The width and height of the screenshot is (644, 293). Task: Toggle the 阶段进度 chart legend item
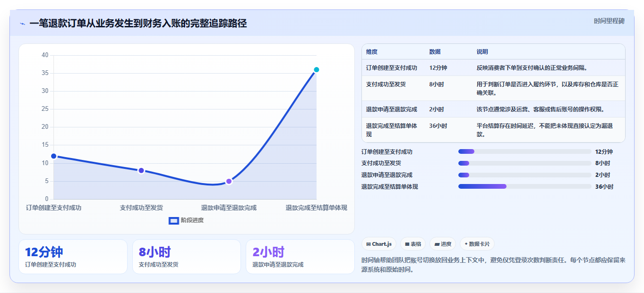click(x=186, y=220)
